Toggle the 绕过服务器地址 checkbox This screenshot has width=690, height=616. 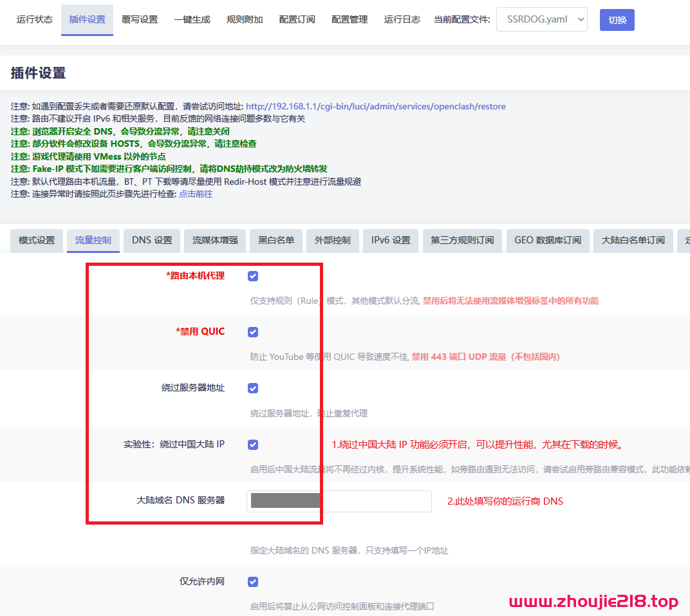pos(253,388)
